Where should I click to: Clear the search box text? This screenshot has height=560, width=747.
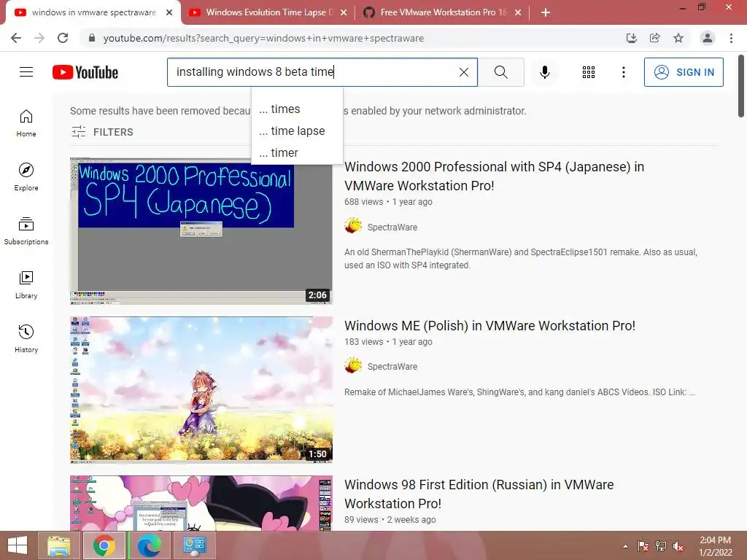click(x=463, y=72)
